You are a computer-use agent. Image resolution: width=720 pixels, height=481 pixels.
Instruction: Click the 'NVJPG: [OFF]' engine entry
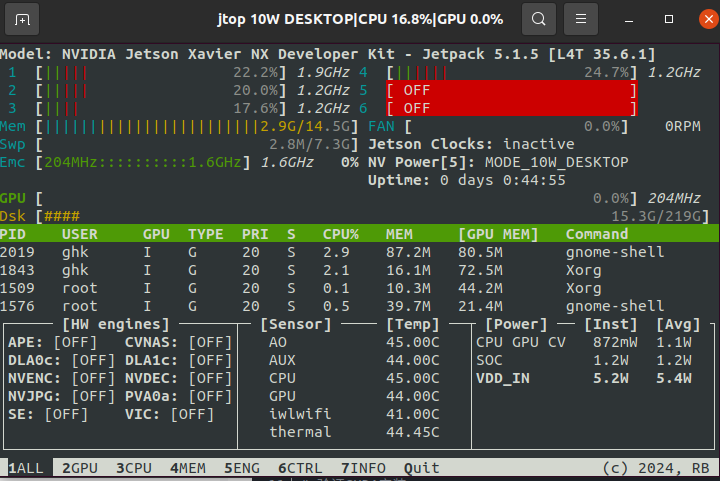point(62,396)
